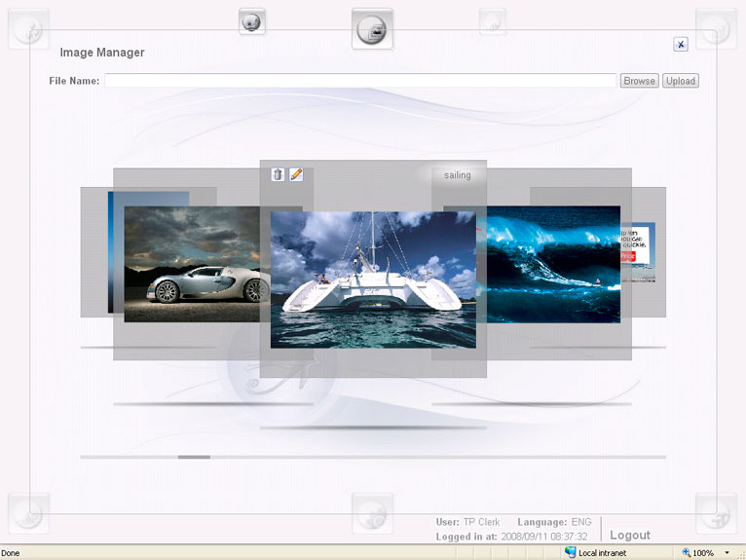Close the Image Manager panel
Image resolution: width=746 pixels, height=560 pixels.
(x=681, y=44)
